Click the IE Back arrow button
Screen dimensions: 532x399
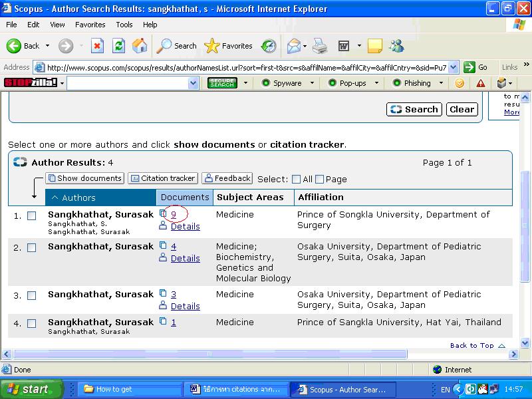[14, 46]
